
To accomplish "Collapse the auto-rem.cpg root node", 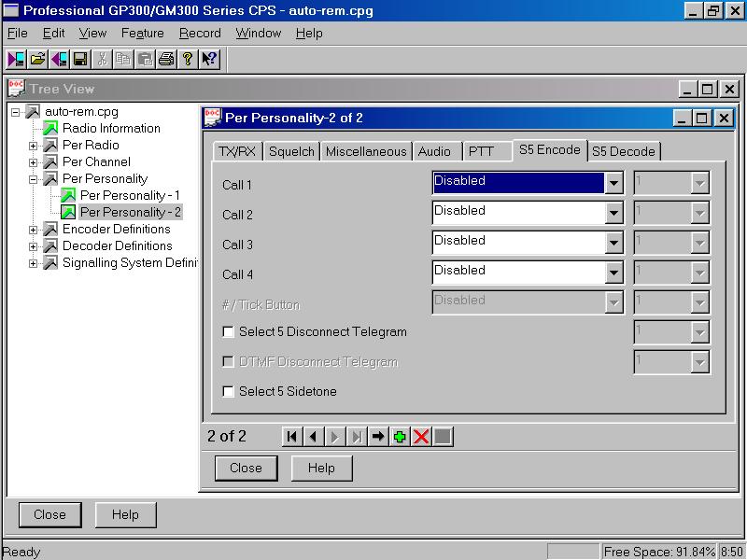I will pyautogui.click(x=16, y=112).
